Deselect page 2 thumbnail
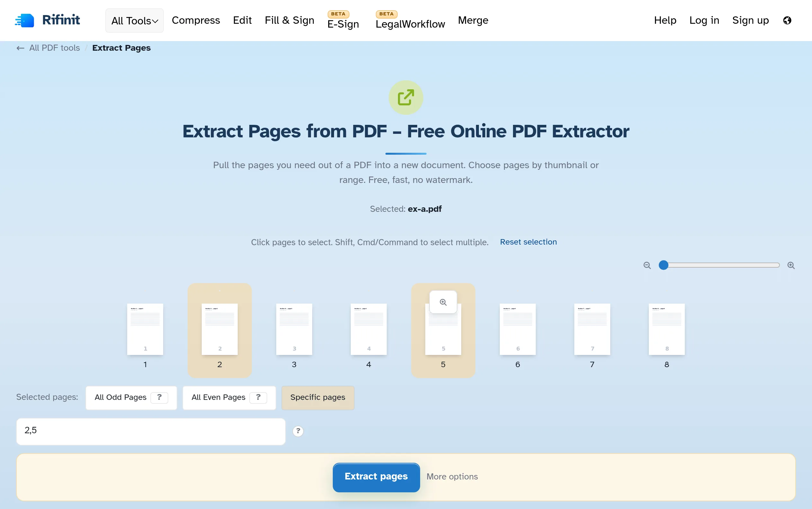Viewport: 812px width, 509px height. pos(219,330)
